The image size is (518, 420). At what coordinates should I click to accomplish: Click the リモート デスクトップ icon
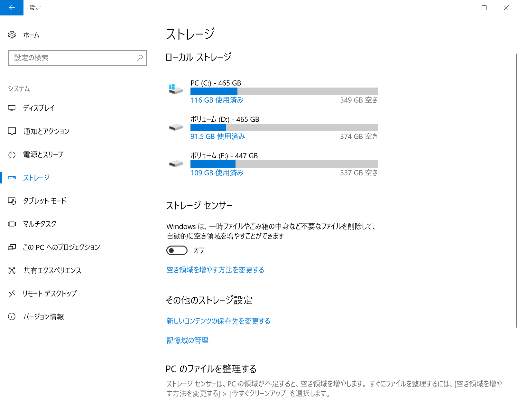[12, 293]
